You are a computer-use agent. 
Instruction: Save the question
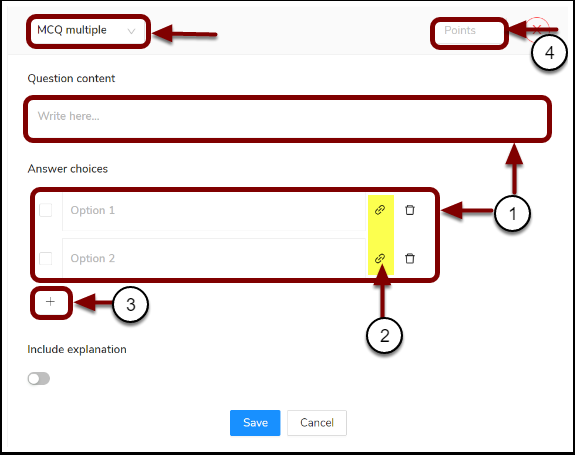pyautogui.click(x=255, y=423)
